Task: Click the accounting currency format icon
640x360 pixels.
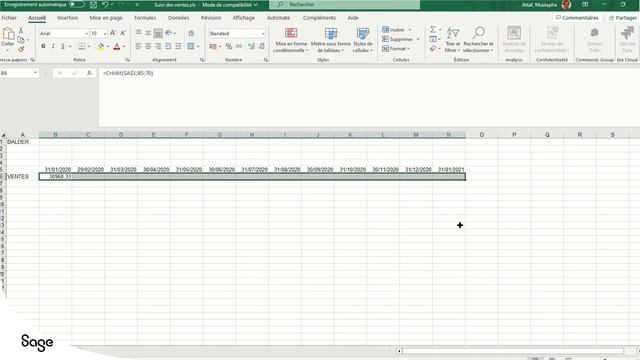Action: pyautogui.click(x=213, y=47)
